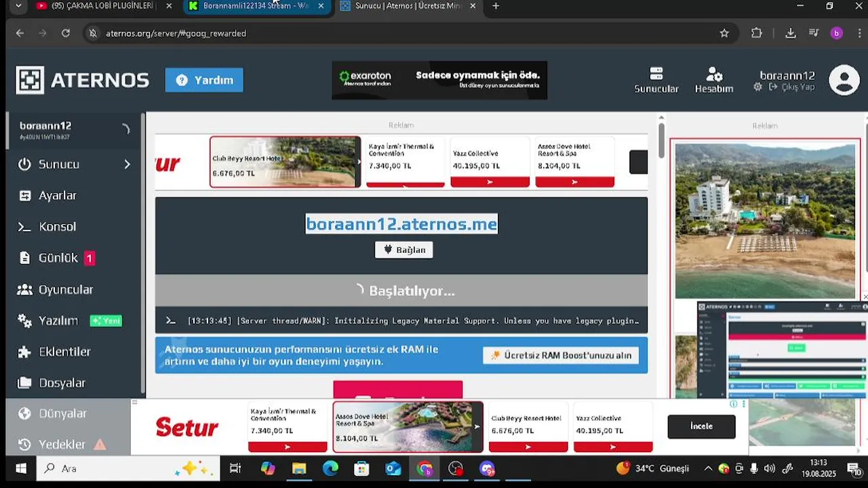Reload the page
Viewport: 868px width, 488px height.
pos(65,33)
